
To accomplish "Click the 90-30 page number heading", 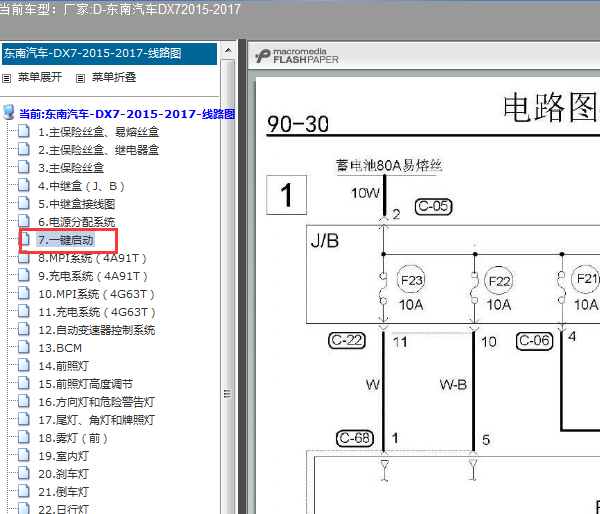I will 298,124.
